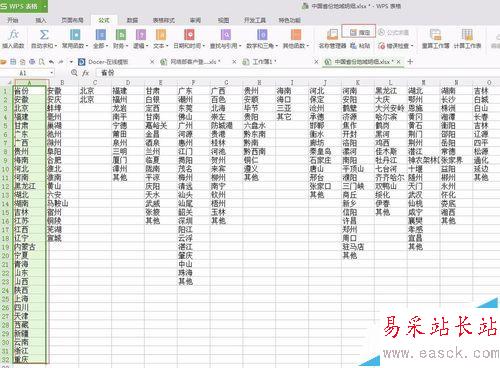Select cell 齐齐哈尔 in column L

(391, 177)
